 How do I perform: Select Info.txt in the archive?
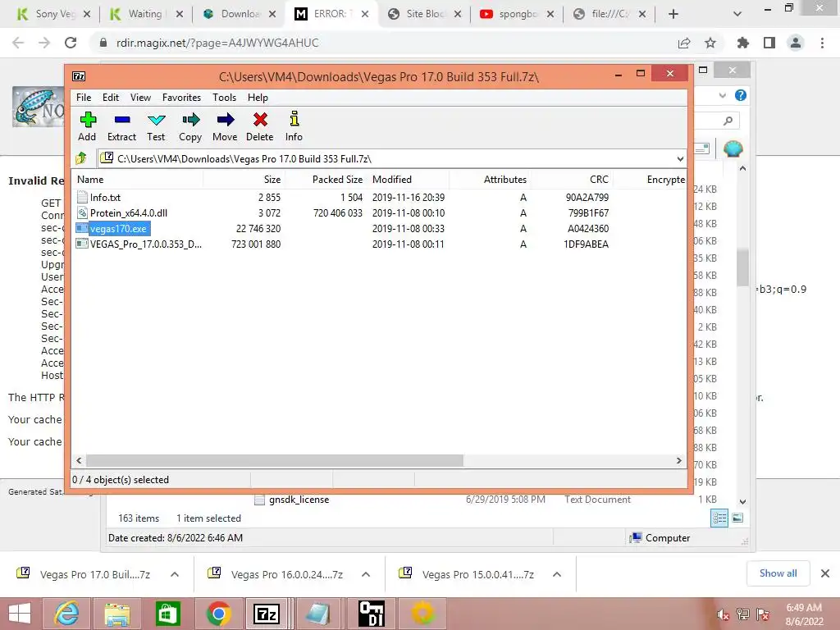tap(105, 198)
